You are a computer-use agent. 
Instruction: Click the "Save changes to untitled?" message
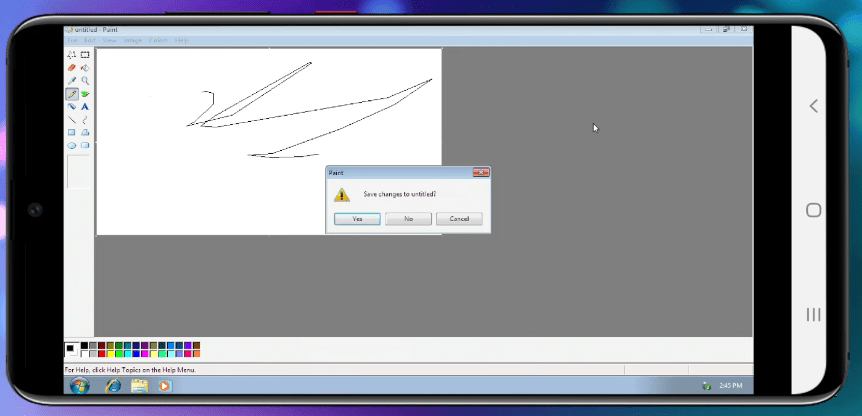[400, 194]
